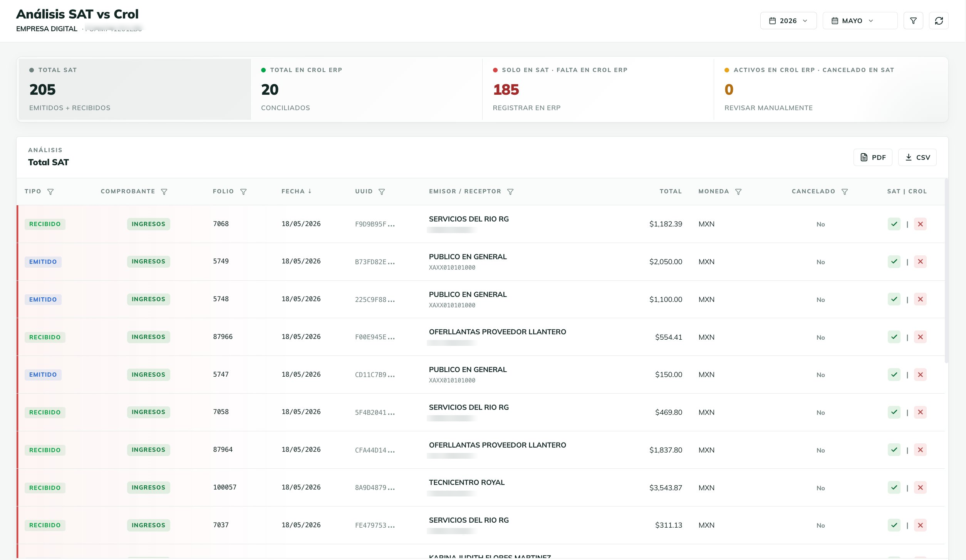Select the Total en Crol ERP card
The image size is (966, 560).
pos(366,89)
